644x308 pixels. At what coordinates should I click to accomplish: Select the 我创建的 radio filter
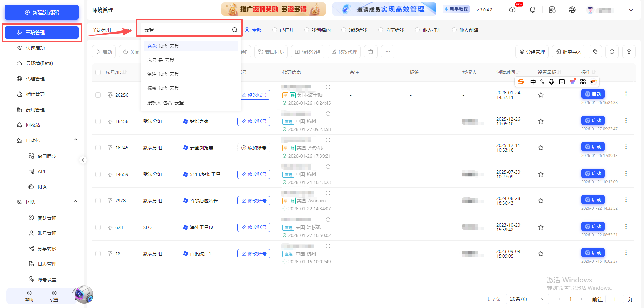(306, 30)
